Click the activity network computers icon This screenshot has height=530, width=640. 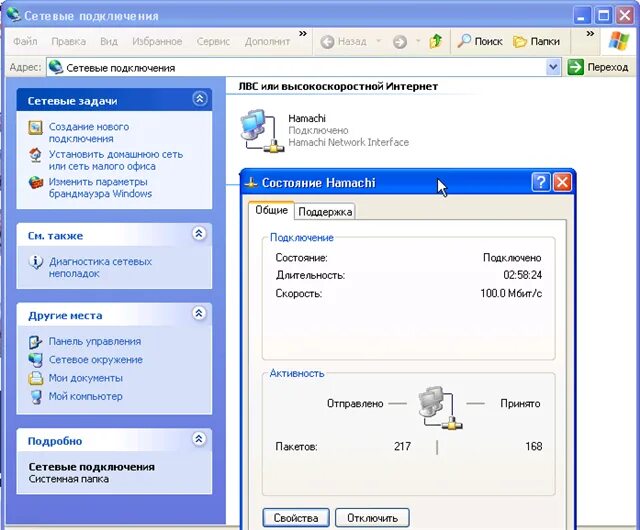coord(440,407)
